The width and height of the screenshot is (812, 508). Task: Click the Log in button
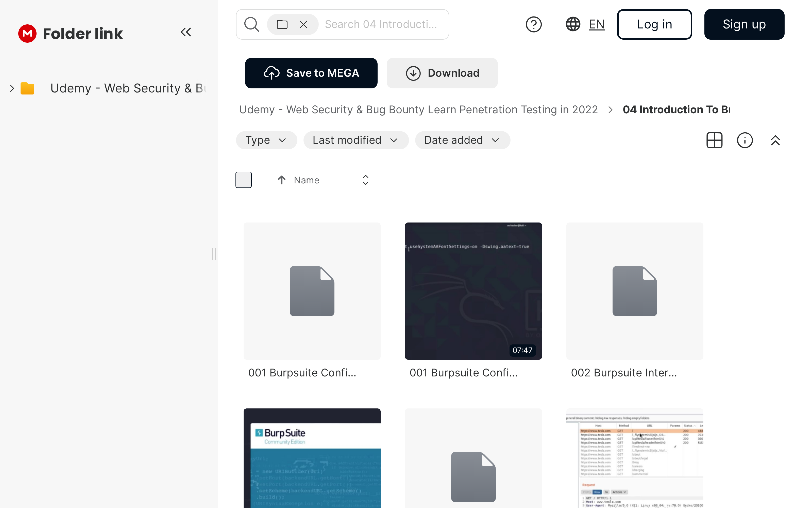(654, 24)
